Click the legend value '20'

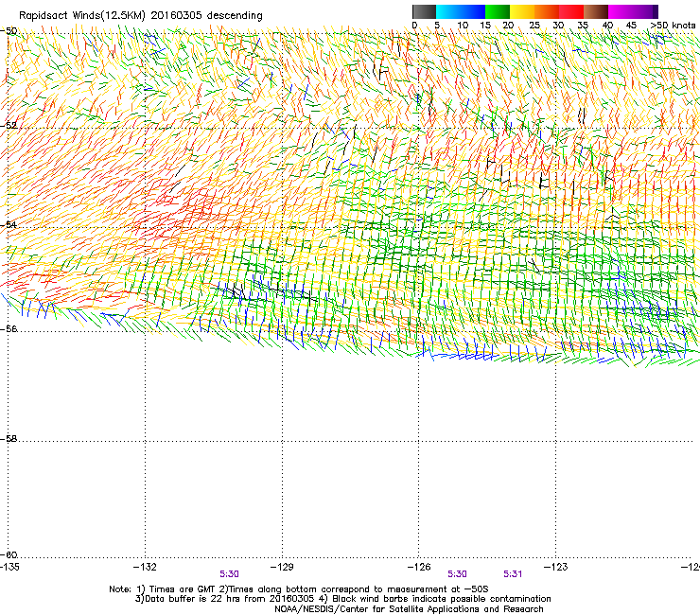click(x=508, y=26)
